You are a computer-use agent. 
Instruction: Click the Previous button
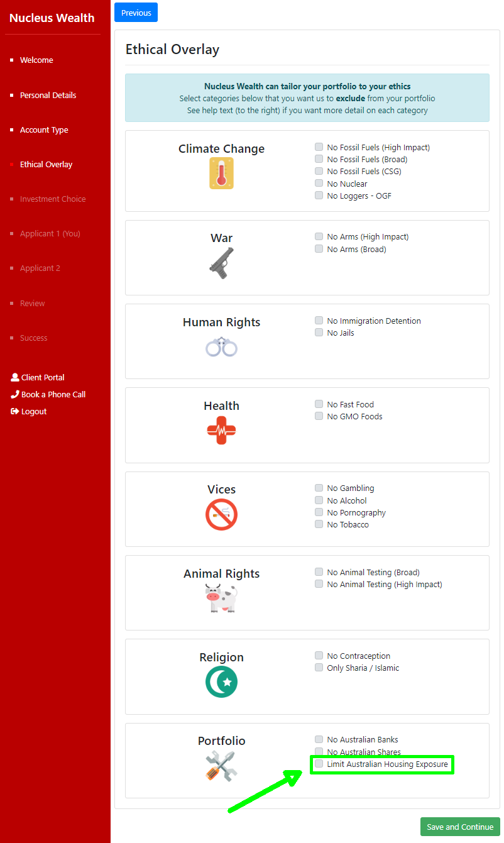click(136, 13)
